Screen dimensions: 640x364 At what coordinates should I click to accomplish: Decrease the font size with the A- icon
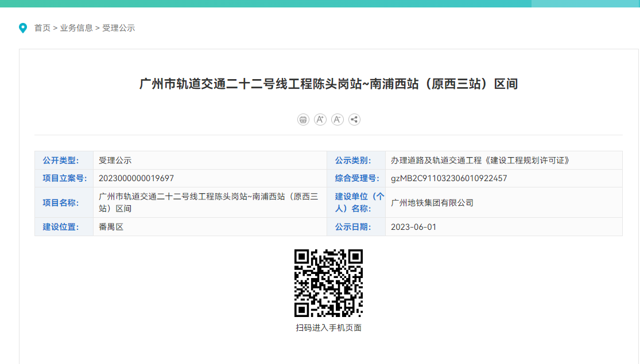(x=338, y=119)
